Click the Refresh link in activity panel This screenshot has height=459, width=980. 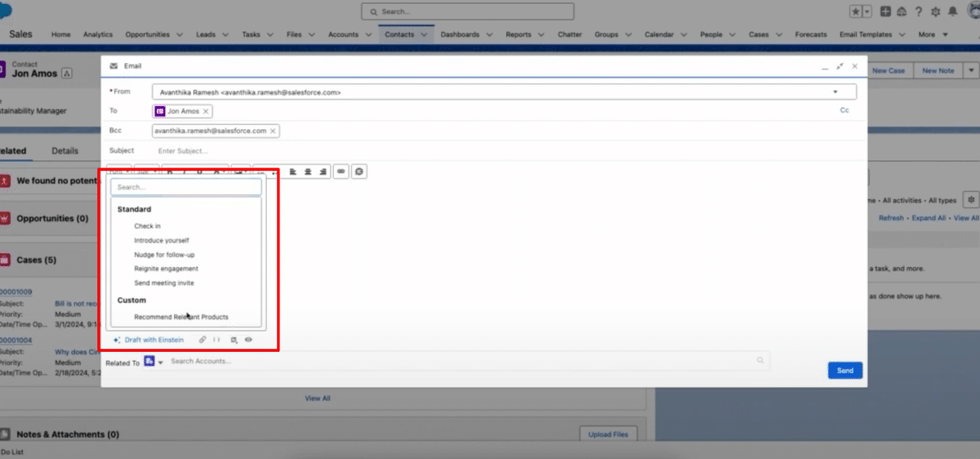click(x=891, y=218)
